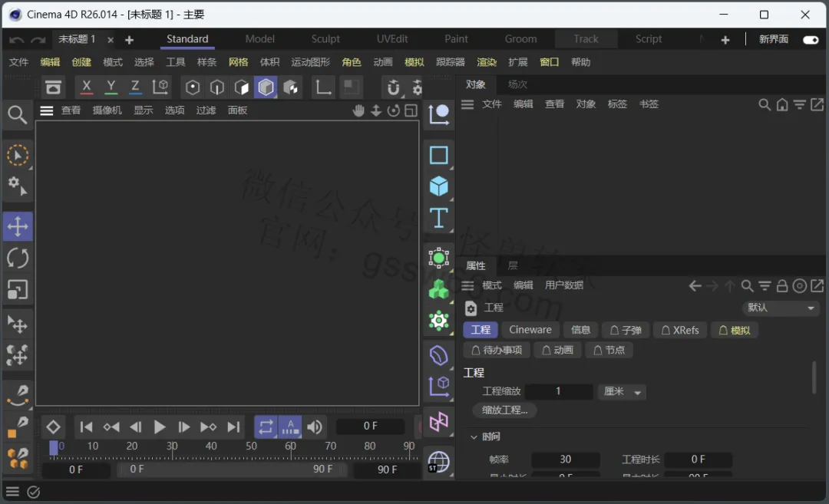This screenshot has height=504, width=829.
Task: Toggle Y axis lock
Action: coord(111,87)
